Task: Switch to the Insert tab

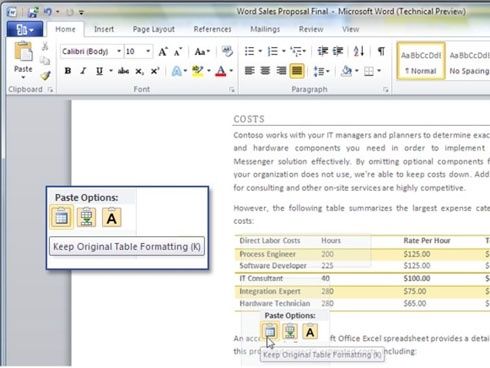Action: (x=104, y=29)
